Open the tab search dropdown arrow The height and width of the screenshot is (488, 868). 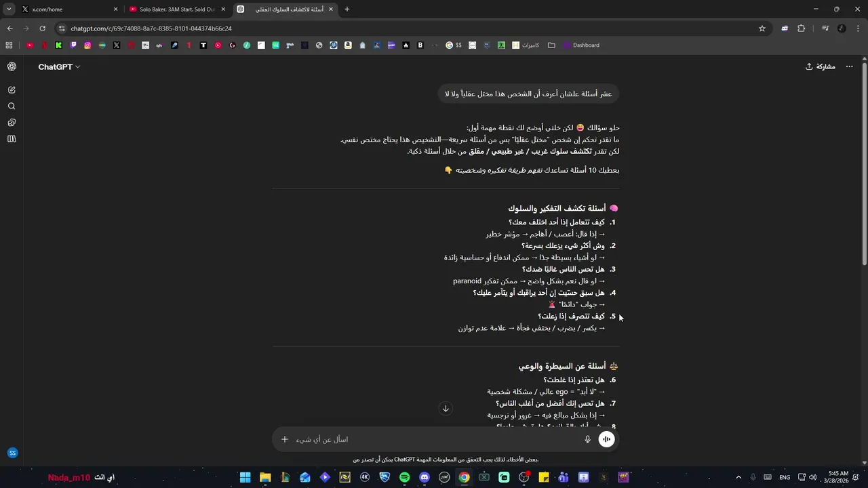9,9
